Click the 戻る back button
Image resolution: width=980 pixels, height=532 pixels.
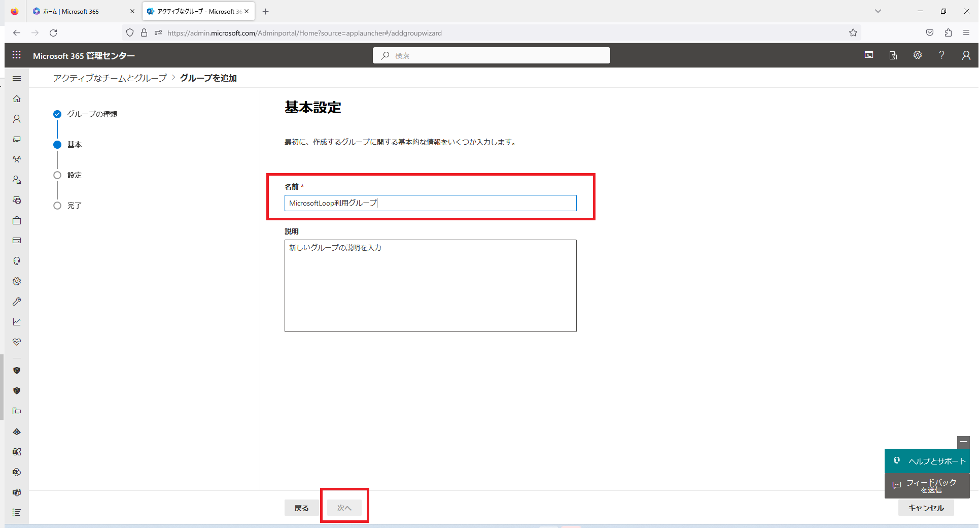(302, 508)
